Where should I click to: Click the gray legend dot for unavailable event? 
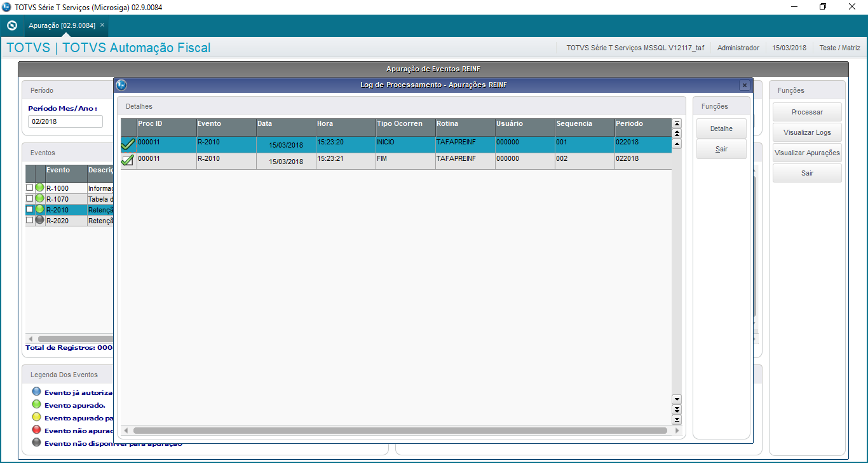(36, 443)
